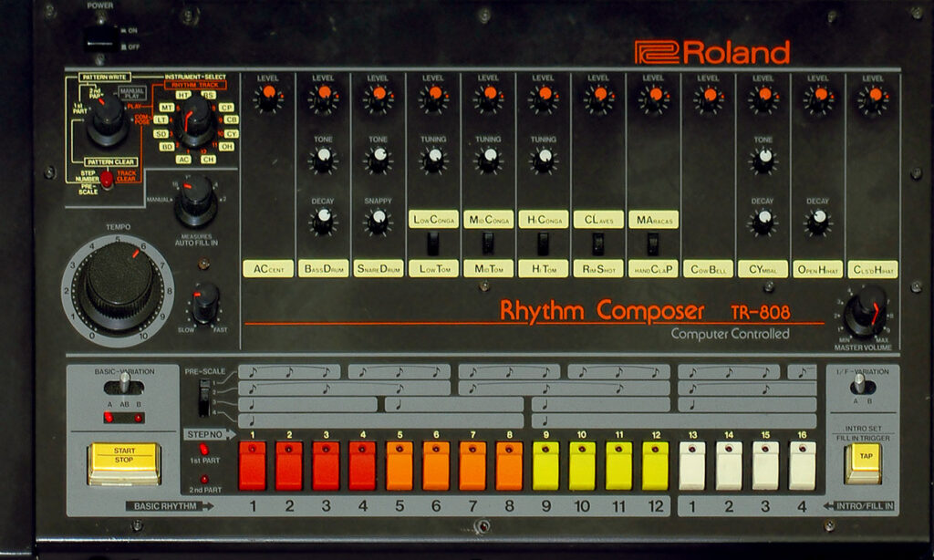Toggle the Mid Conga / Mid Tom switch
Screen dimensions: 934x560
click(x=488, y=244)
